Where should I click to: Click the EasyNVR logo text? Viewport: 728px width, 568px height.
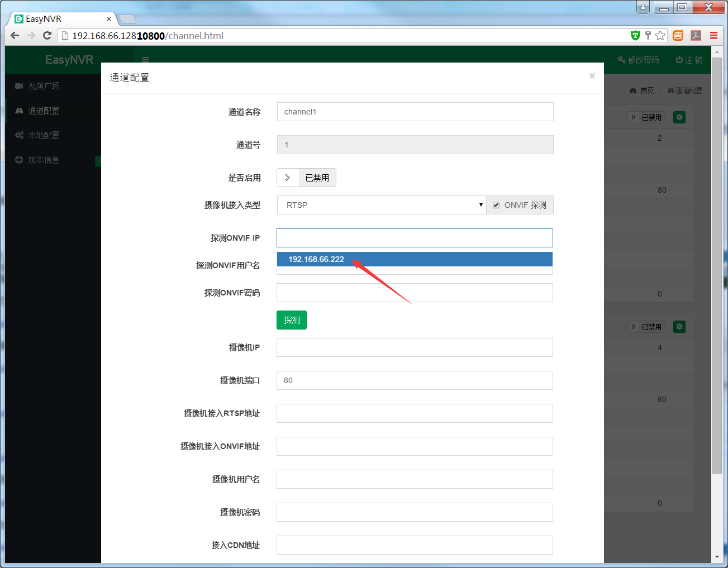pos(69,60)
